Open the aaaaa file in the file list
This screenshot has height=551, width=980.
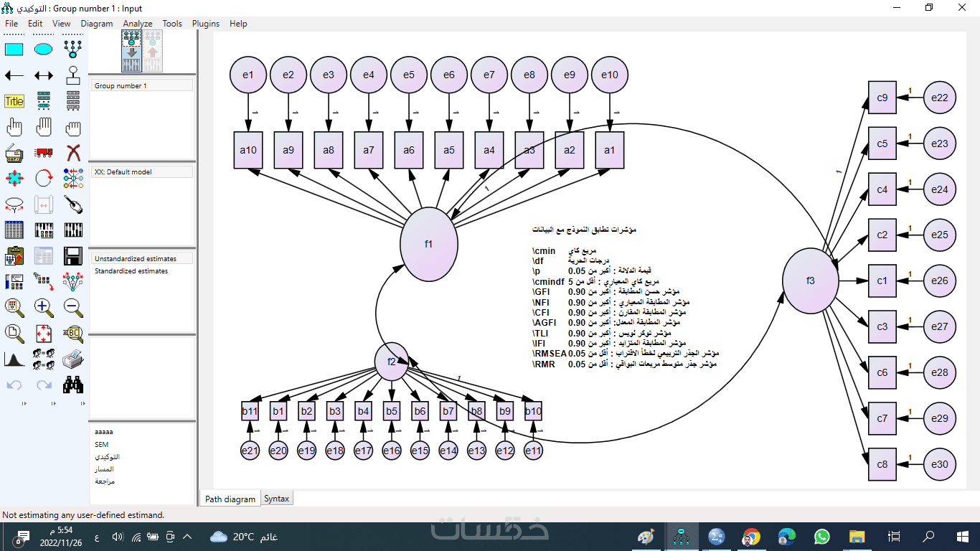[x=104, y=432]
